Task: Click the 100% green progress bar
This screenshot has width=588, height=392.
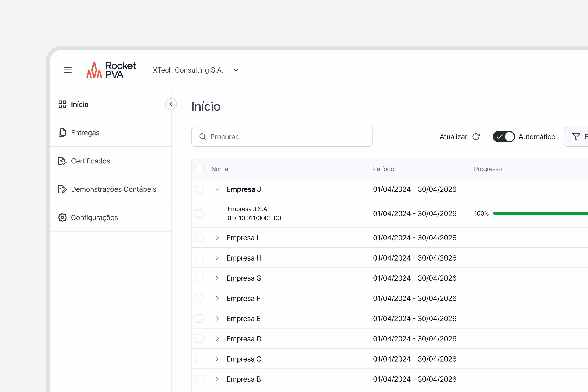Action: coord(540,213)
